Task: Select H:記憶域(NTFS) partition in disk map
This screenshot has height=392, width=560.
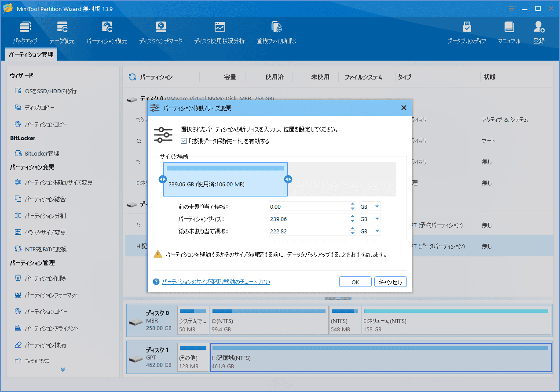Action: click(381, 357)
